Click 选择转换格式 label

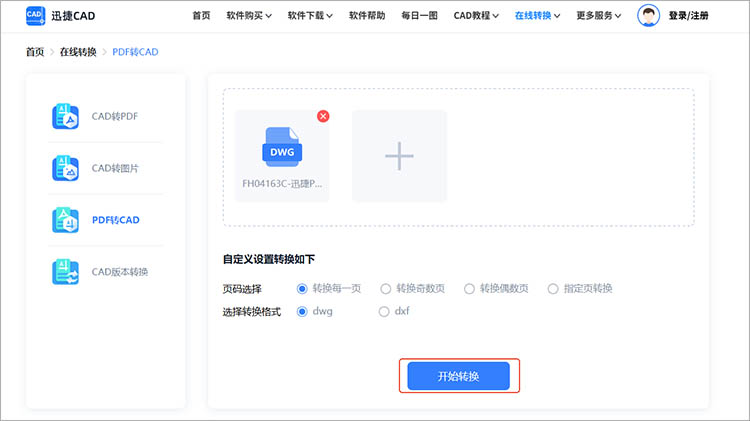pos(252,312)
